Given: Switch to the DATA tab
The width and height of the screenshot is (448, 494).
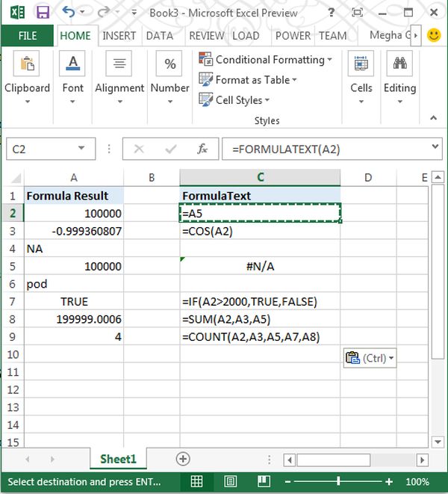Looking at the screenshot, I should 160,36.
